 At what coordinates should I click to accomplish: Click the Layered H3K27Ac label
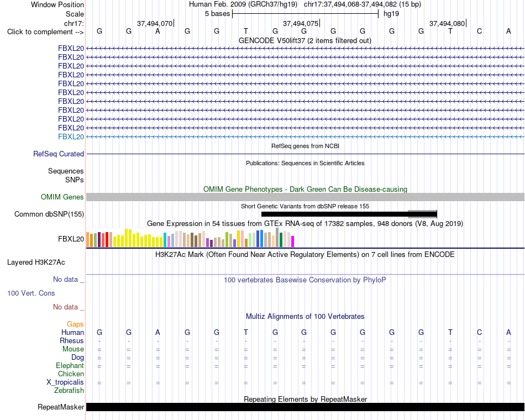point(36,262)
